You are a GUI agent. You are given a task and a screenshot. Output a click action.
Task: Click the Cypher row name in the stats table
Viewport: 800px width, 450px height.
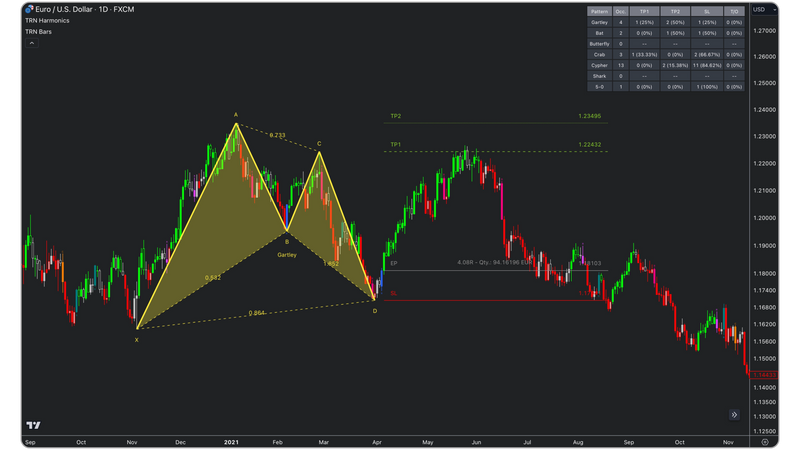pyautogui.click(x=599, y=65)
